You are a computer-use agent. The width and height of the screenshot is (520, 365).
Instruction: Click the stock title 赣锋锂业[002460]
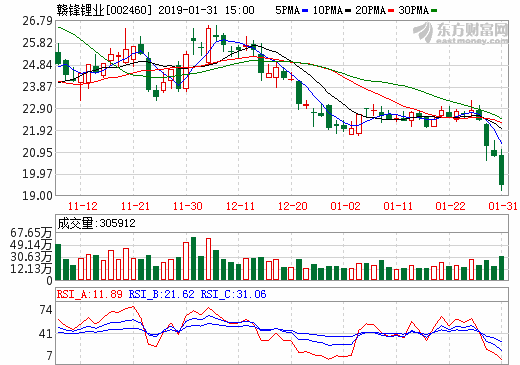104,10
